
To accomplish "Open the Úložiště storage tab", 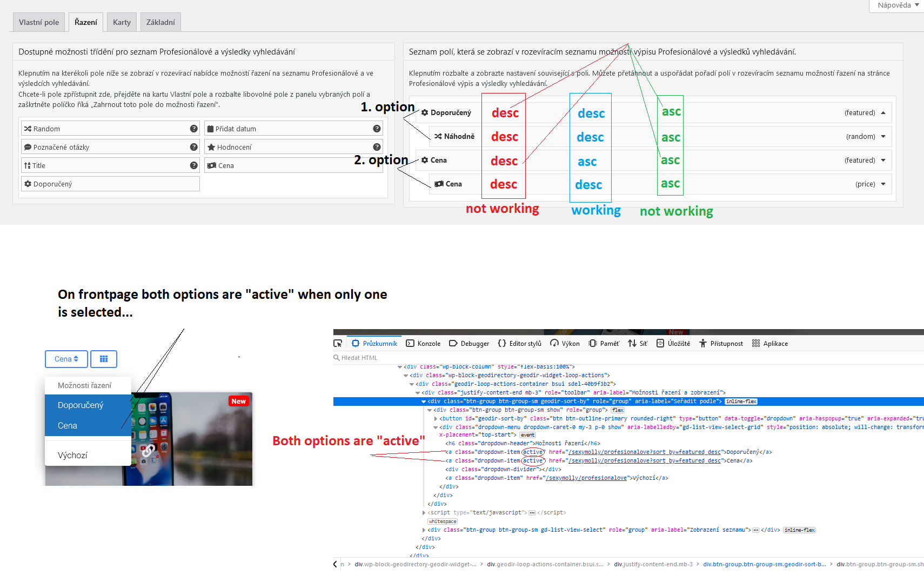I will point(673,343).
